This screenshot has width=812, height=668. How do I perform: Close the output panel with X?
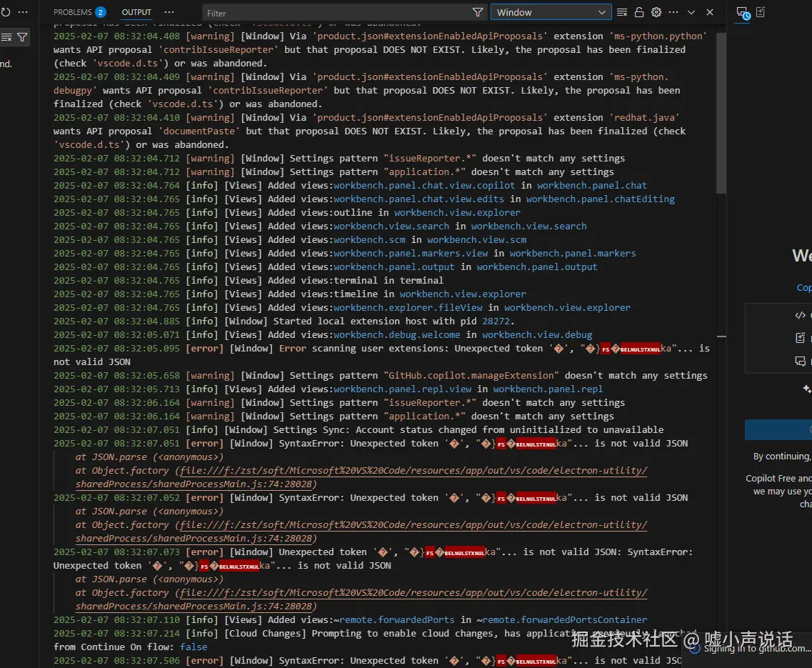click(x=709, y=12)
